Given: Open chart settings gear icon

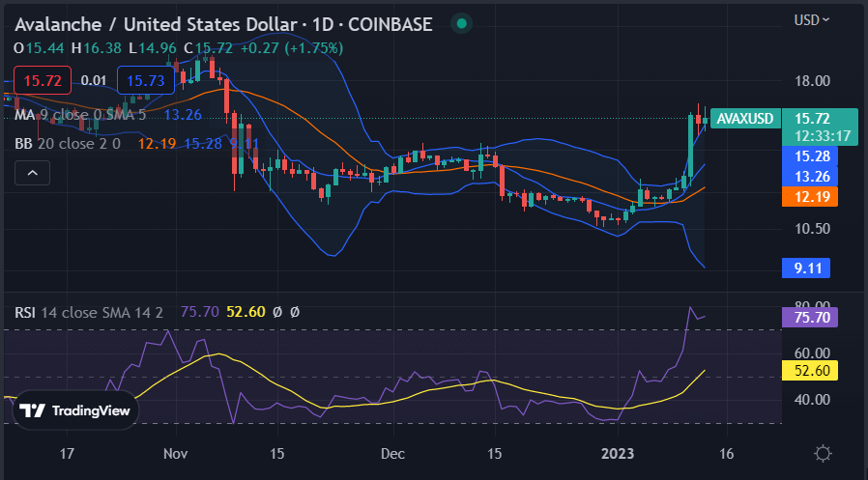Looking at the screenshot, I should coord(823,454).
